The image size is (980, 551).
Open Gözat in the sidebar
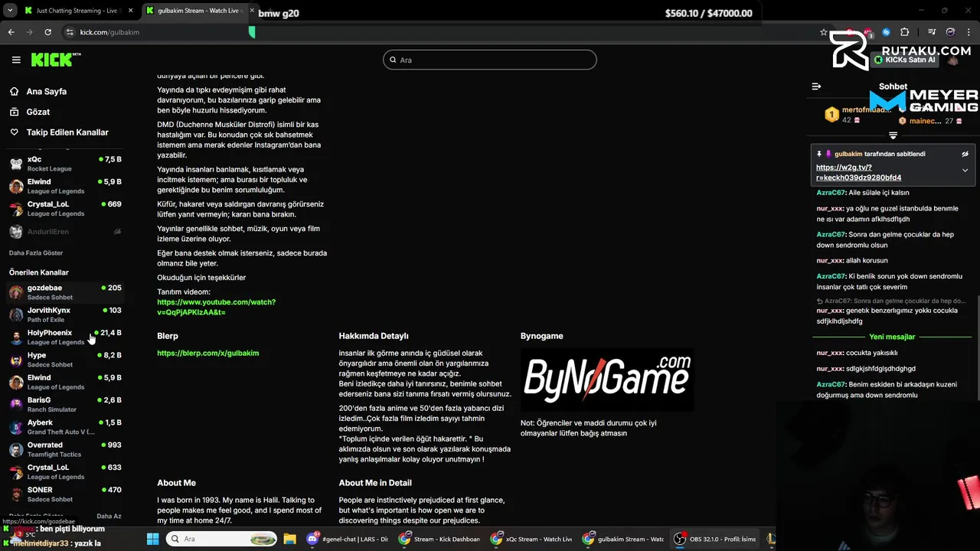click(38, 112)
